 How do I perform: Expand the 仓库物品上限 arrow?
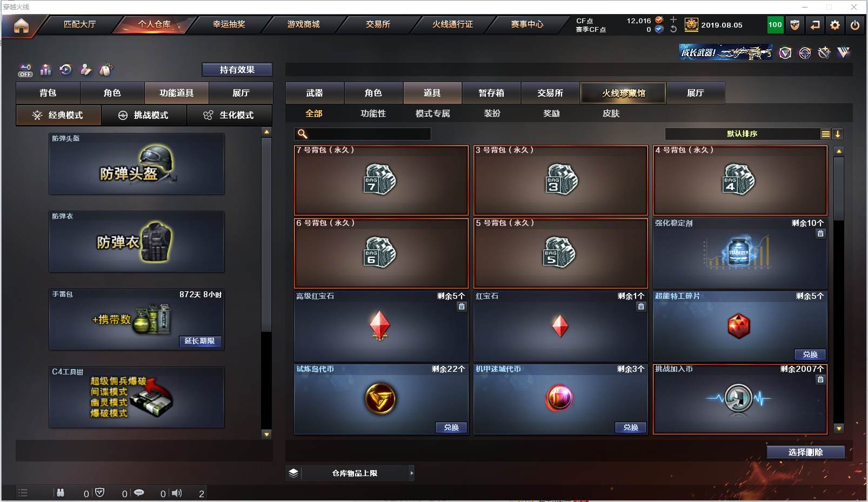point(412,473)
